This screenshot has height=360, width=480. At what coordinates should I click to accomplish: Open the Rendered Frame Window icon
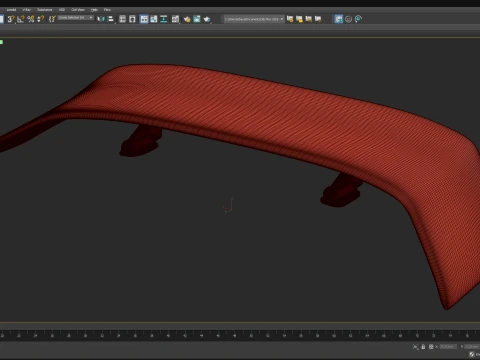pyautogui.click(x=197, y=19)
